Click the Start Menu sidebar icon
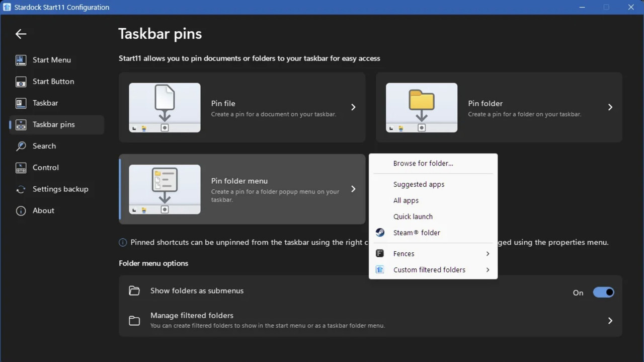 pos(21,60)
